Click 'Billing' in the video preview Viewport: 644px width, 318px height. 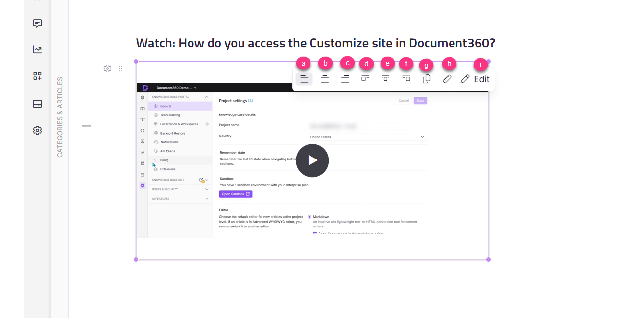(x=164, y=160)
